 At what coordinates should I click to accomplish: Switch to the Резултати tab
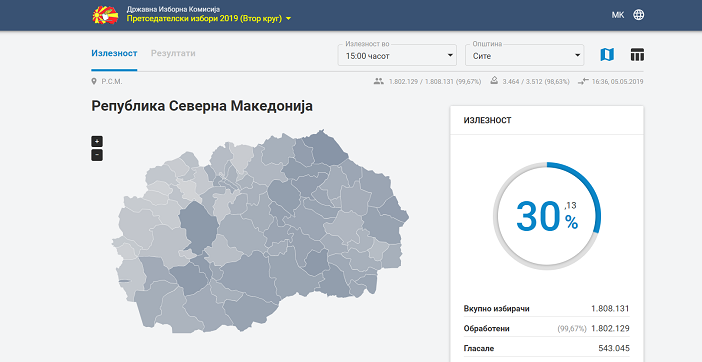tap(173, 53)
